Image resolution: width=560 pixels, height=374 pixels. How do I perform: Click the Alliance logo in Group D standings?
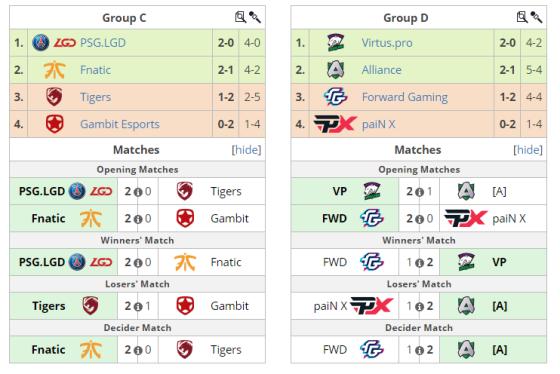[335, 70]
